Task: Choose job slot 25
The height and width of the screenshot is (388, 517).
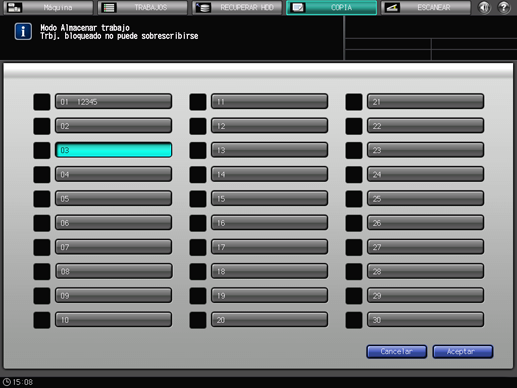Action: click(425, 199)
